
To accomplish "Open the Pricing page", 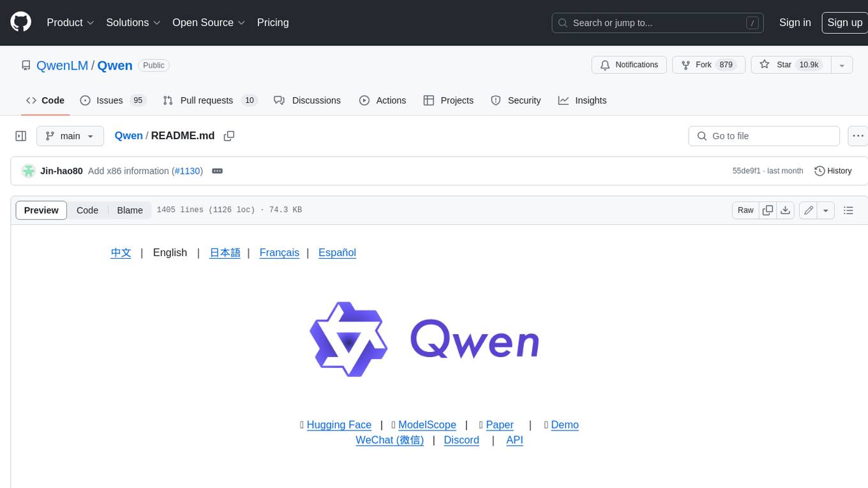I will [x=273, y=22].
